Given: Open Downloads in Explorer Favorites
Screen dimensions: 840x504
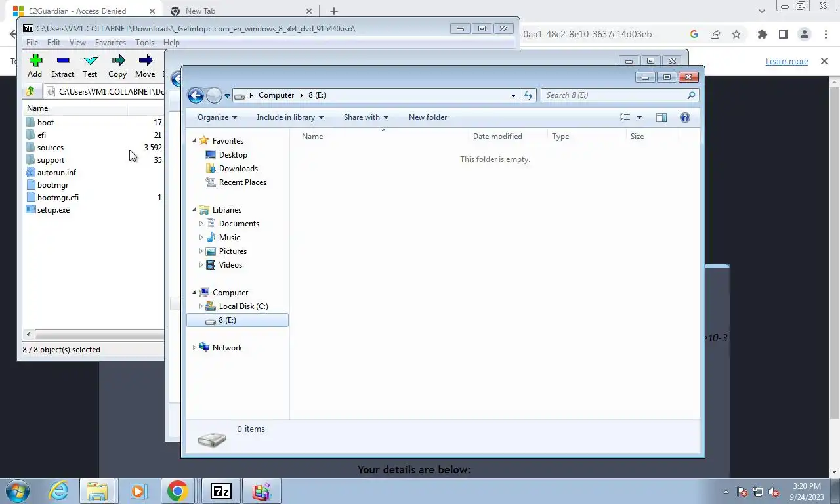Looking at the screenshot, I should pyautogui.click(x=238, y=169).
